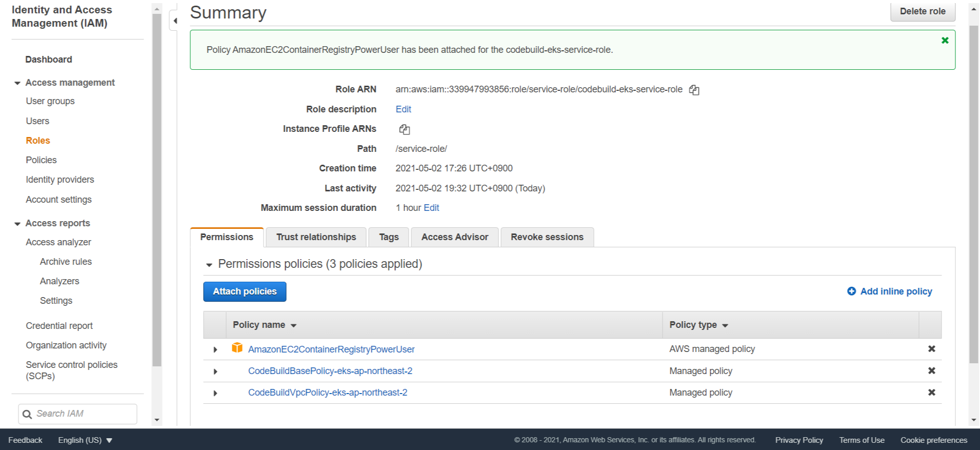Viewport: 980px width, 450px height.
Task: Switch to the Permissions tab
Action: pos(227,237)
